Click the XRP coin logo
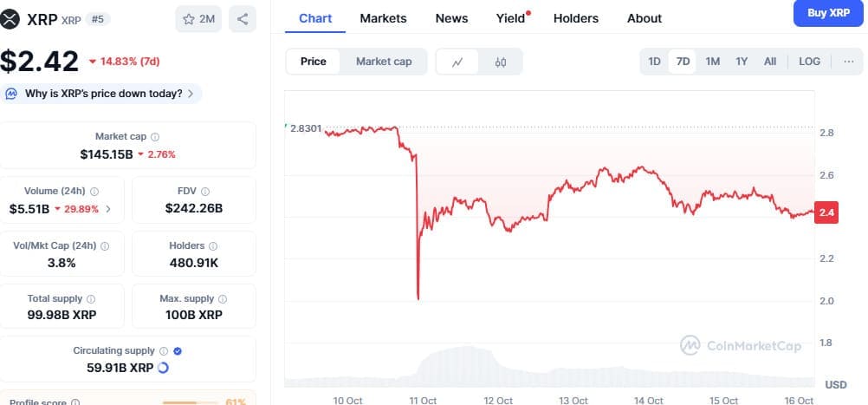 (x=12, y=18)
